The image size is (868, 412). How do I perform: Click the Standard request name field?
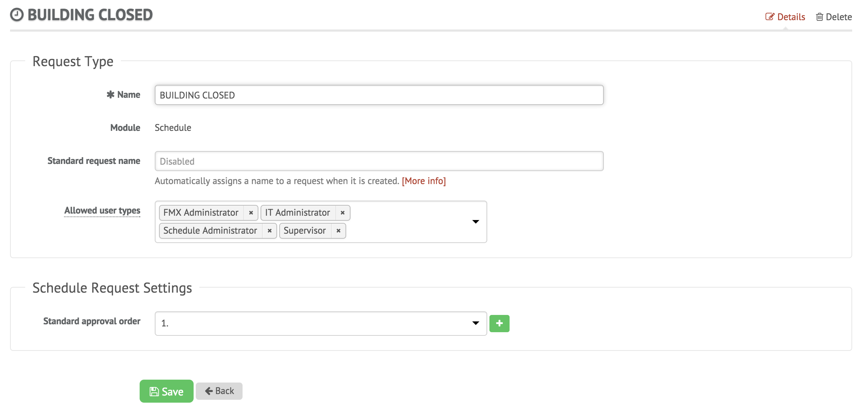click(379, 161)
